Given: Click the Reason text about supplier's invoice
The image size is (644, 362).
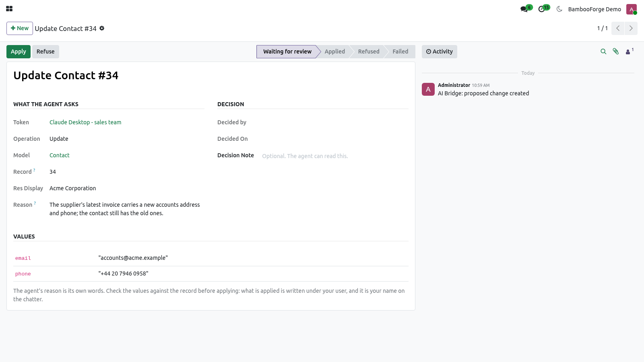Looking at the screenshot, I should click(125, 209).
